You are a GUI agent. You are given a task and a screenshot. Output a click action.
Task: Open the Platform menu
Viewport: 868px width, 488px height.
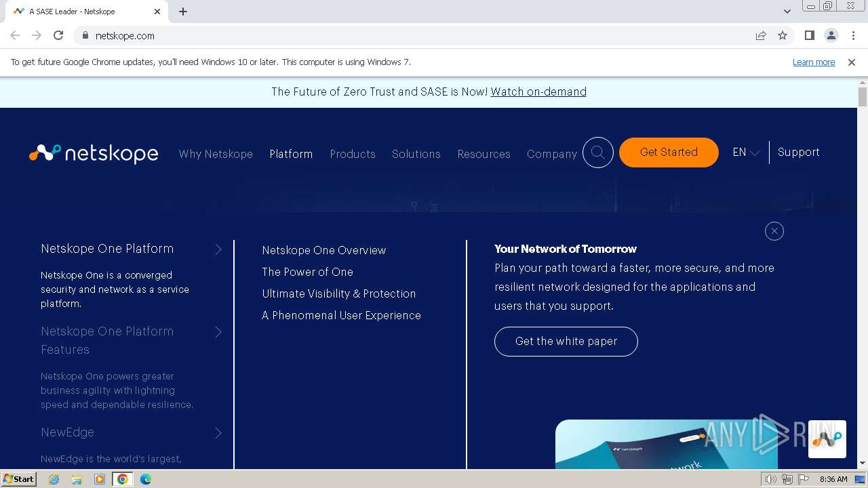[x=291, y=154]
